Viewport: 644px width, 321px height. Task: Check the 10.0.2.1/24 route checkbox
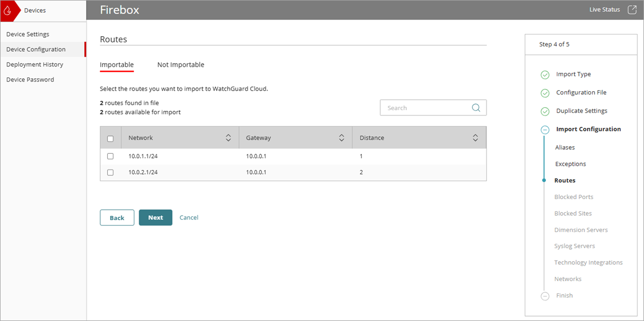(110, 173)
